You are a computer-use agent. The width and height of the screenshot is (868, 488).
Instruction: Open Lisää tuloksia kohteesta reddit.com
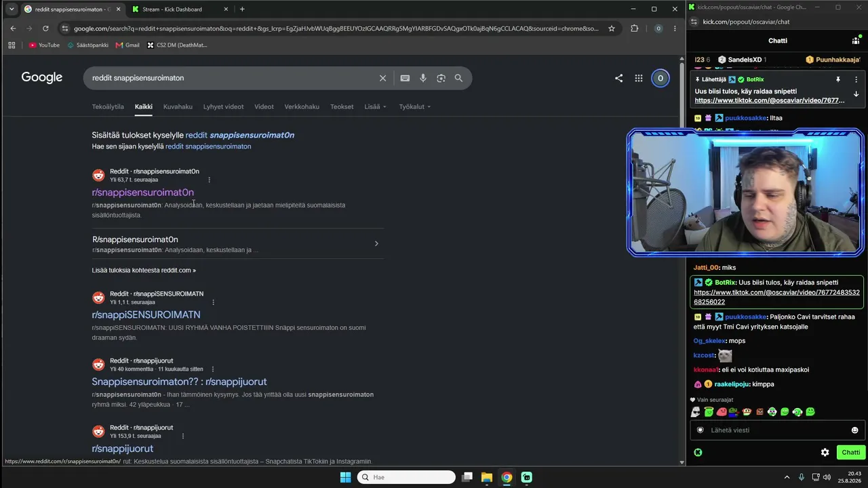point(144,270)
